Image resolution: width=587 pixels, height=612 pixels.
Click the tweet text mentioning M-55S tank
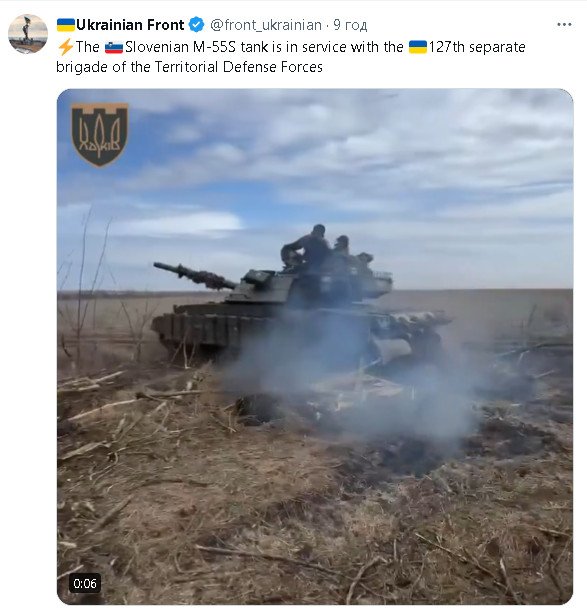pyautogui.click(x=291, y=57)
